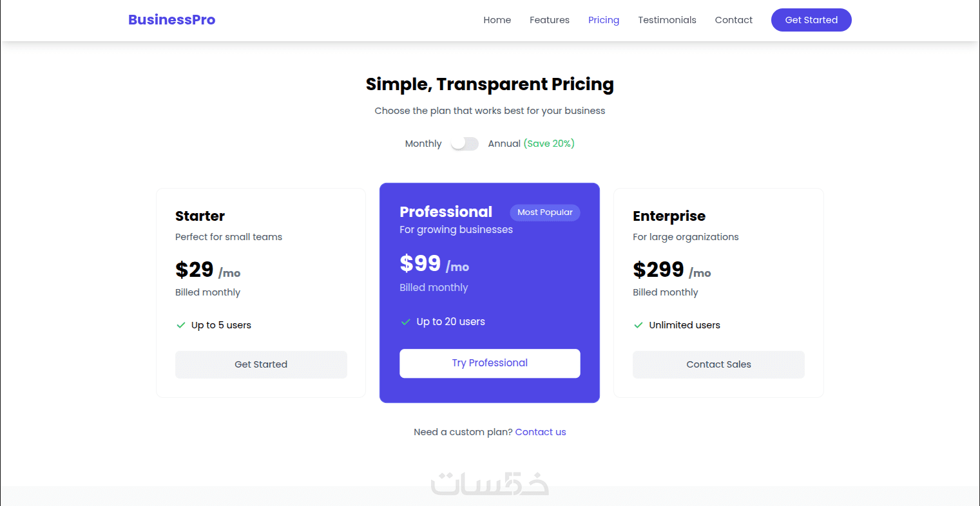Click the Try Professional button
980x506 pixels.
(x=490, y=363)
